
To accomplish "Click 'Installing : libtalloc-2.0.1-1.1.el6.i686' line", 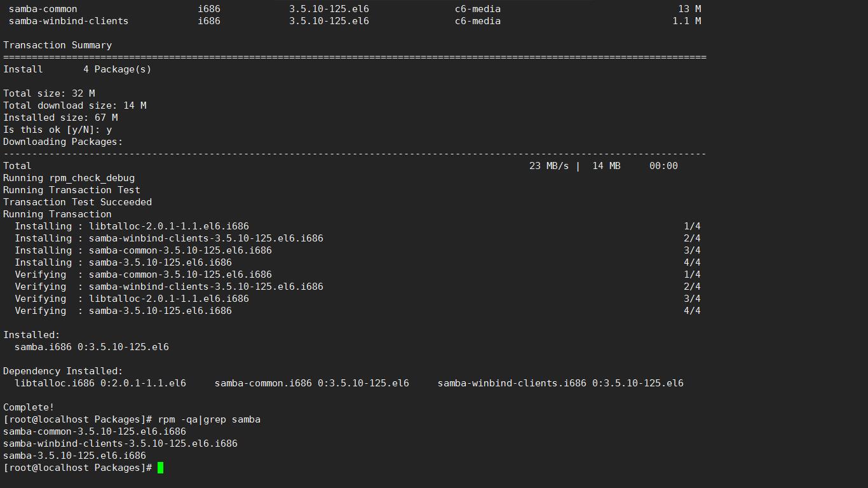I will point(132,226).
